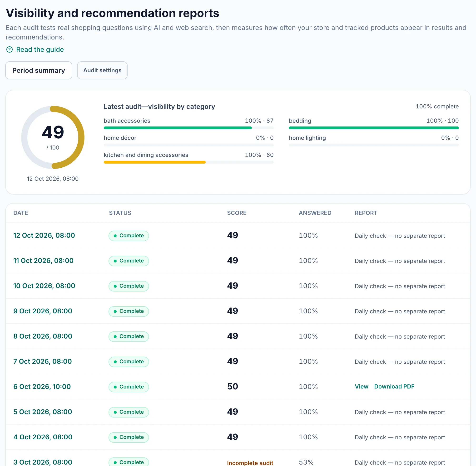Open the 9 Oct 2026, 08:00 audit
The image size is (476, 466).
coord(43,311)
